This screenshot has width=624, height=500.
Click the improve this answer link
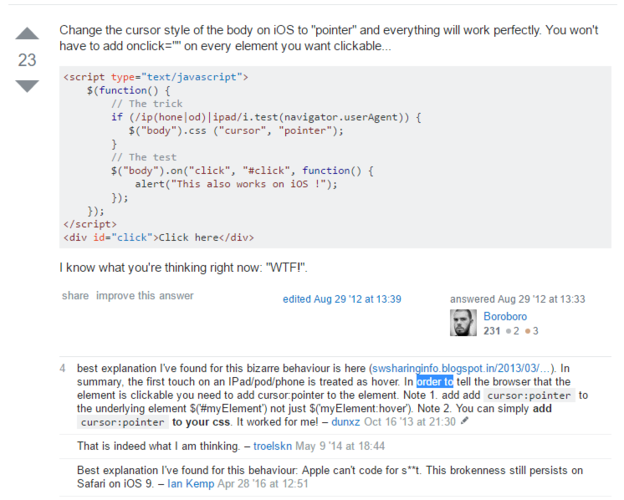(x=145, y=296)
